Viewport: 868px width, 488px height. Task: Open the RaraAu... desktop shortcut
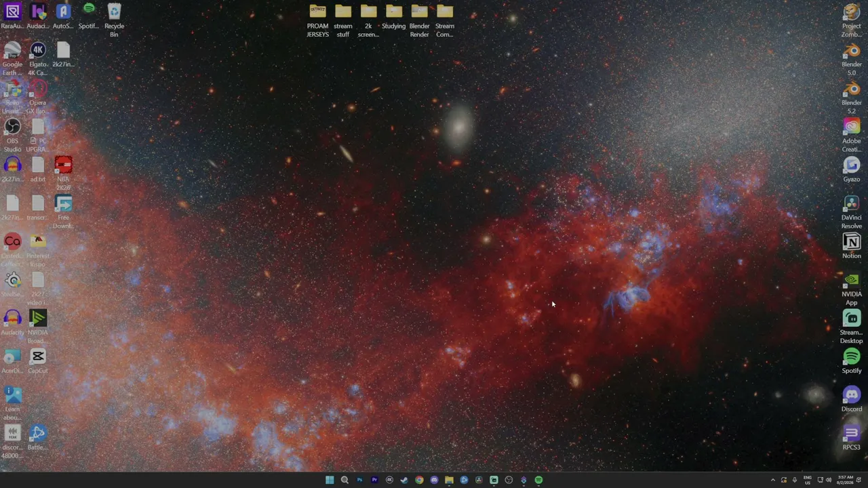point(12,16)
